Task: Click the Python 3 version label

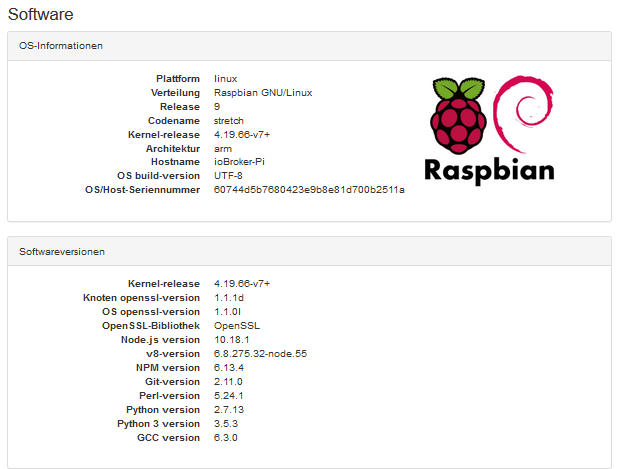Action: pos(158,424)
